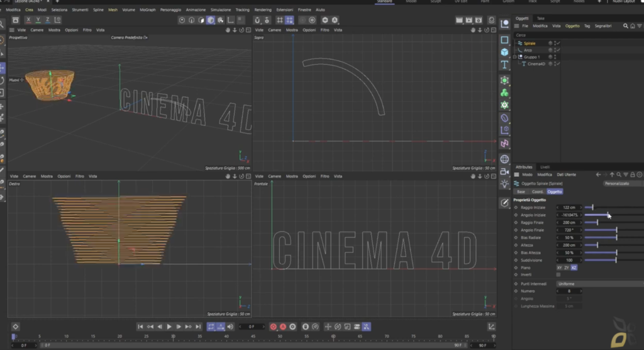Decrease Altezza with left stepper arrow
Image resolution: width=644 pixels, height=350 pixels.
pos(558,245)
